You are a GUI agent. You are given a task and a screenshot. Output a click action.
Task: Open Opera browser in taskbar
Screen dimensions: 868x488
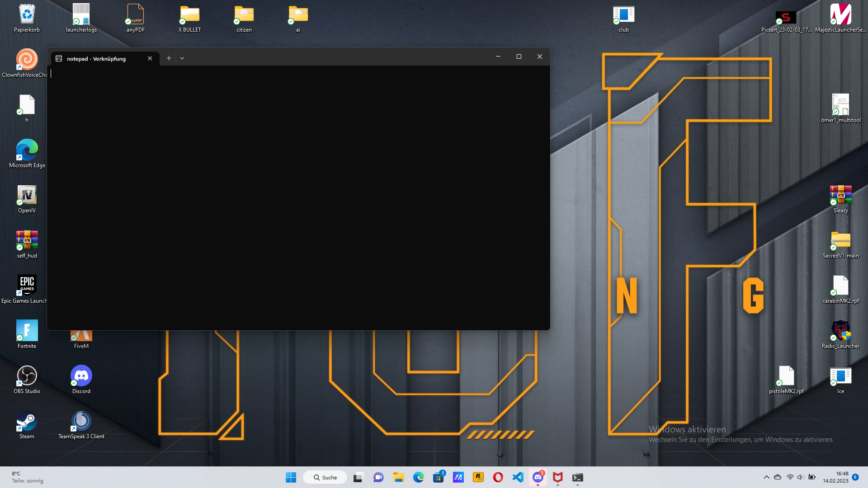[498, 477]
